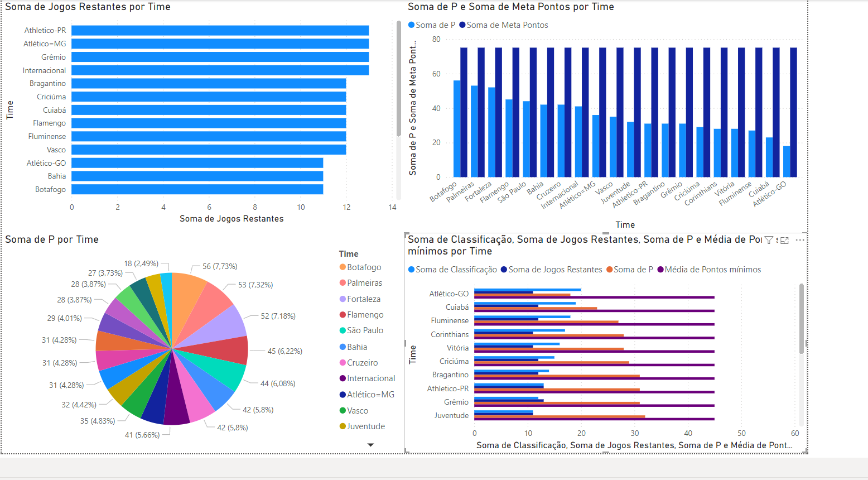Open the filter icon on the bottom-right visual

tap(769, 240)
